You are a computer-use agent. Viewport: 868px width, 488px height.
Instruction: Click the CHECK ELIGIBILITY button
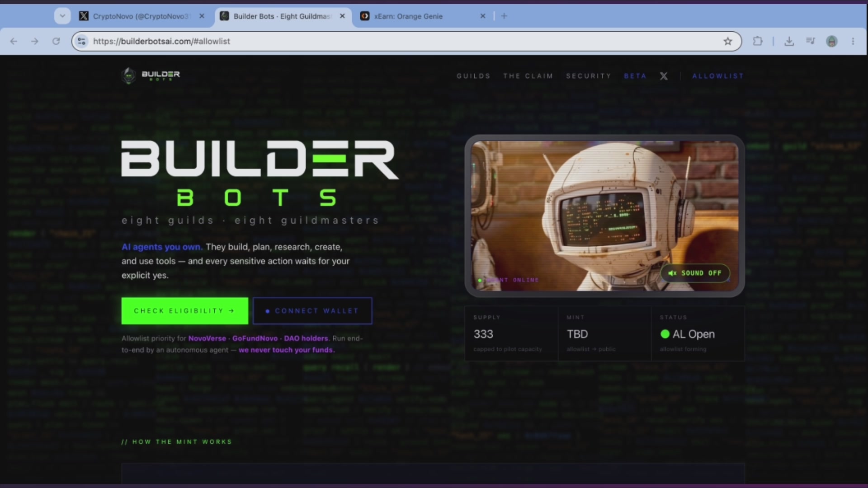pyautogui.click(x=184, y=311)
